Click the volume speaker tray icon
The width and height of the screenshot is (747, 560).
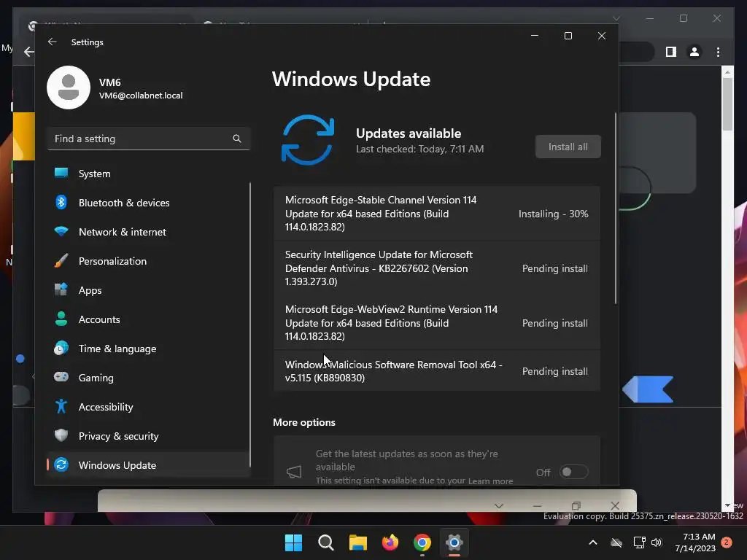pyautogui.click(x=657, y=542)
